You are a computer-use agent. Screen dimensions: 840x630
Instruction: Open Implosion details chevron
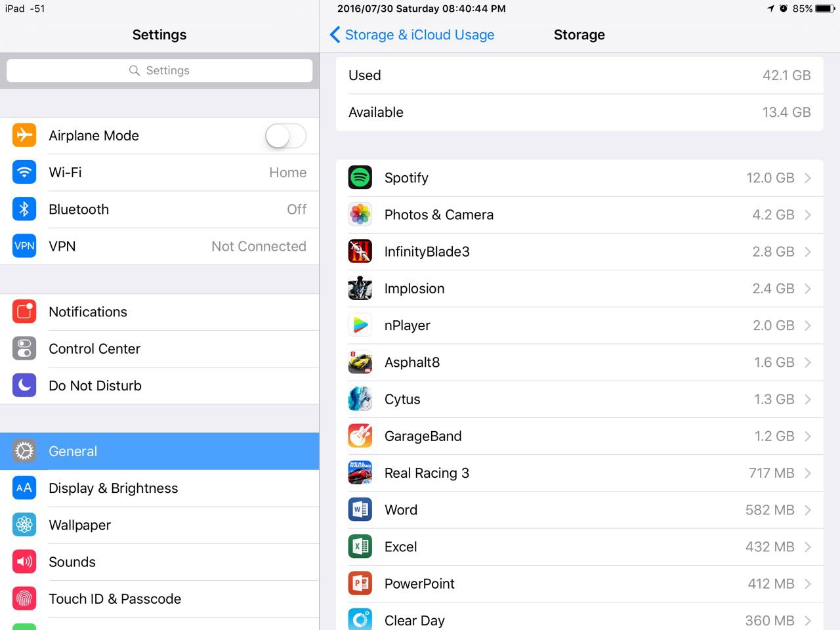pos(808,288)
